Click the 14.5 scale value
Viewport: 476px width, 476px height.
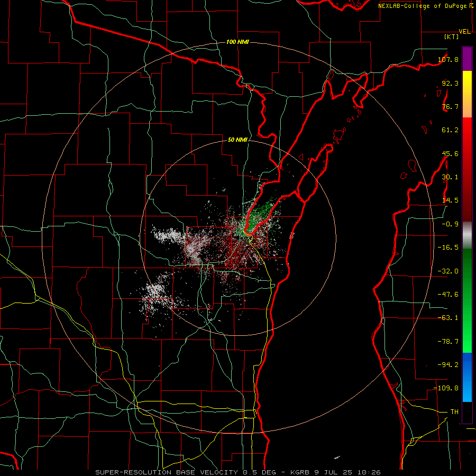coord(450,200)
